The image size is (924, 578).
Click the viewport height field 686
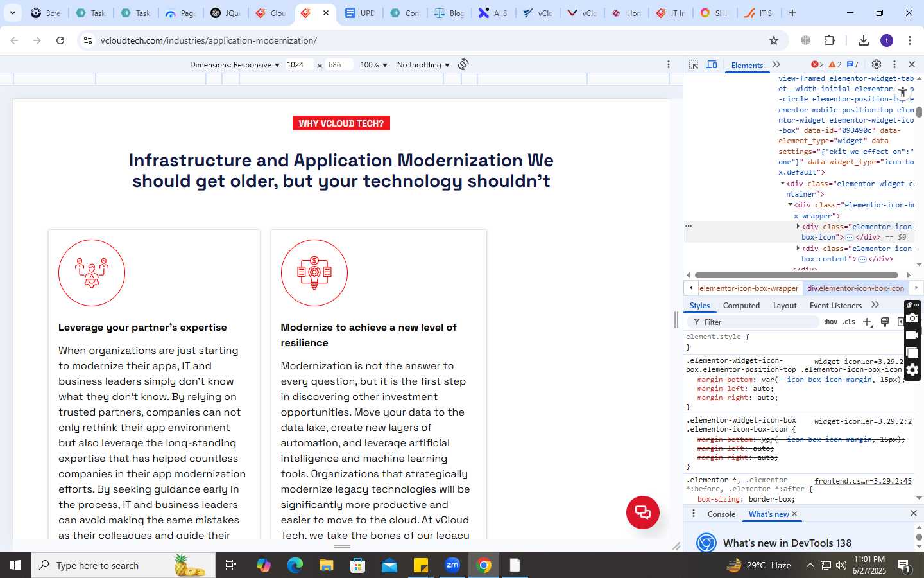coord(339,64)
